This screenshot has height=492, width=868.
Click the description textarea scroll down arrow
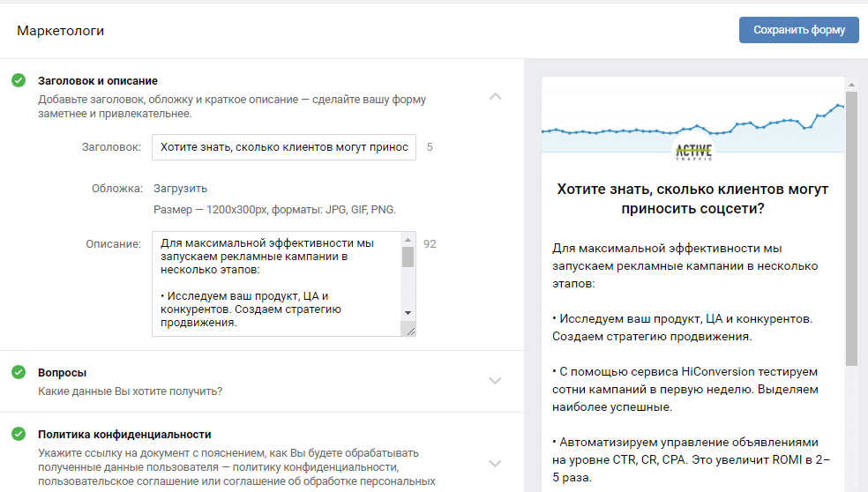(408, 313)
